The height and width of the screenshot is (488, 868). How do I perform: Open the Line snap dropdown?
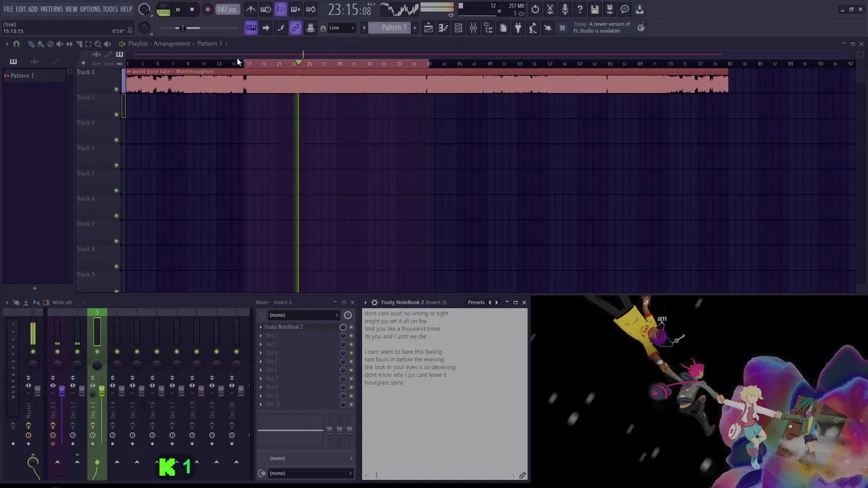tap(340, 28)
